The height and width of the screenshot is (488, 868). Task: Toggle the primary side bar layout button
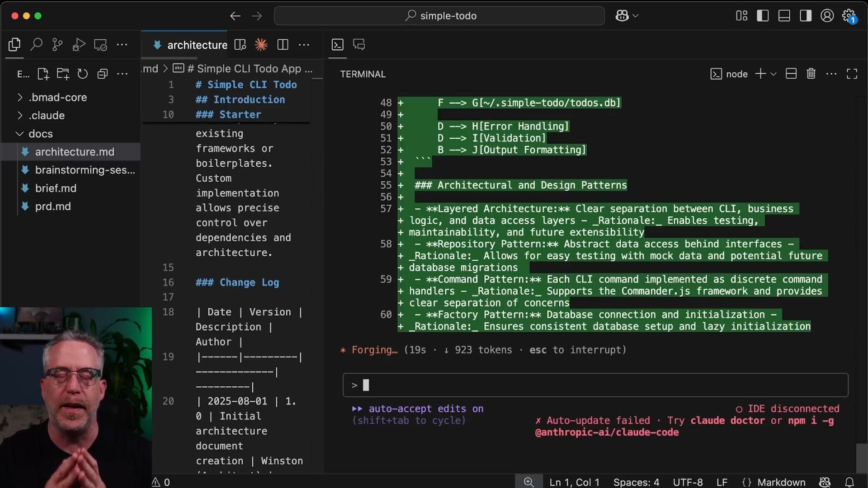(x=763, y=16)
